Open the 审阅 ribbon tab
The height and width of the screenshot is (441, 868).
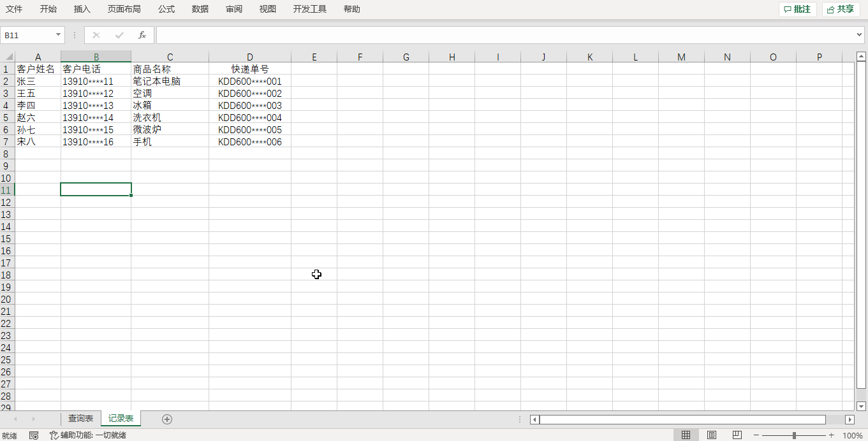[234, 9]
